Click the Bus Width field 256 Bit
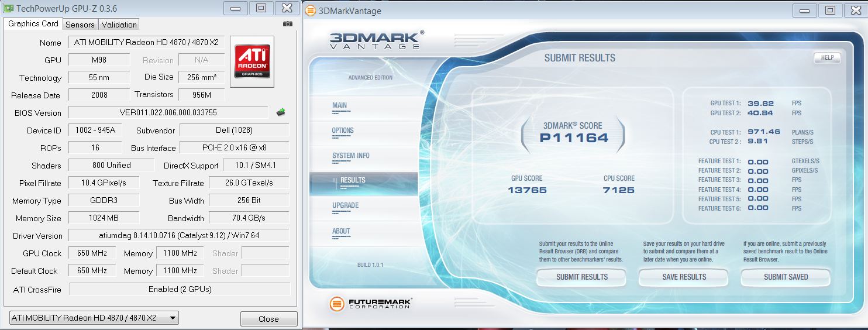This screenshot has width=868, height=330. (x=249, y=200)
